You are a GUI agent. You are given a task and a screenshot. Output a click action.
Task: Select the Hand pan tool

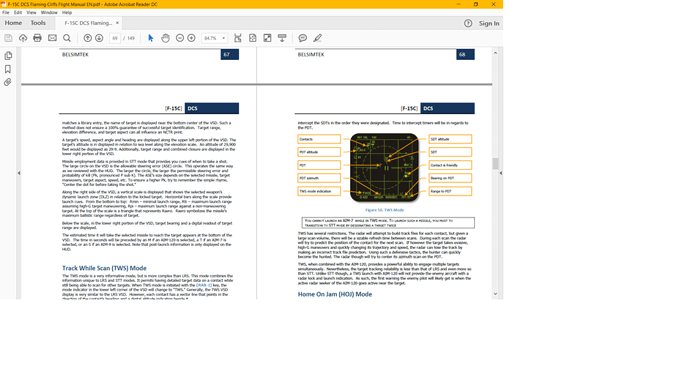point(165,38)
